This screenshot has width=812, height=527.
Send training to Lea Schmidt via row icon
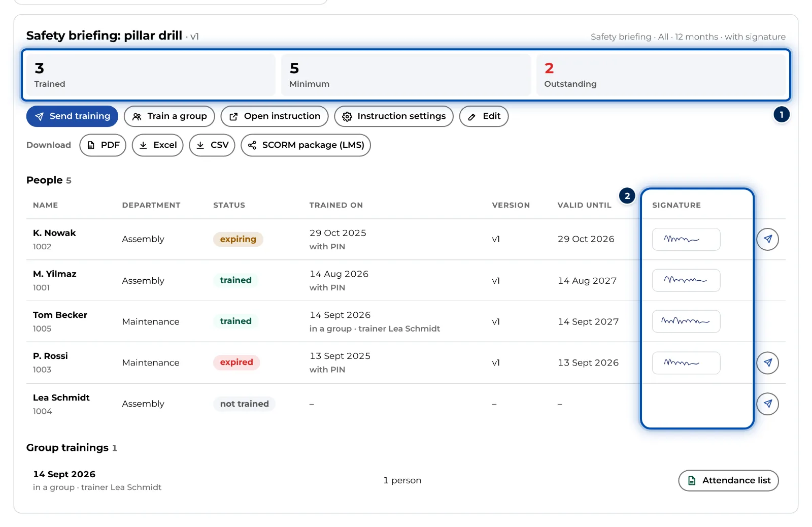pos(767,404)
